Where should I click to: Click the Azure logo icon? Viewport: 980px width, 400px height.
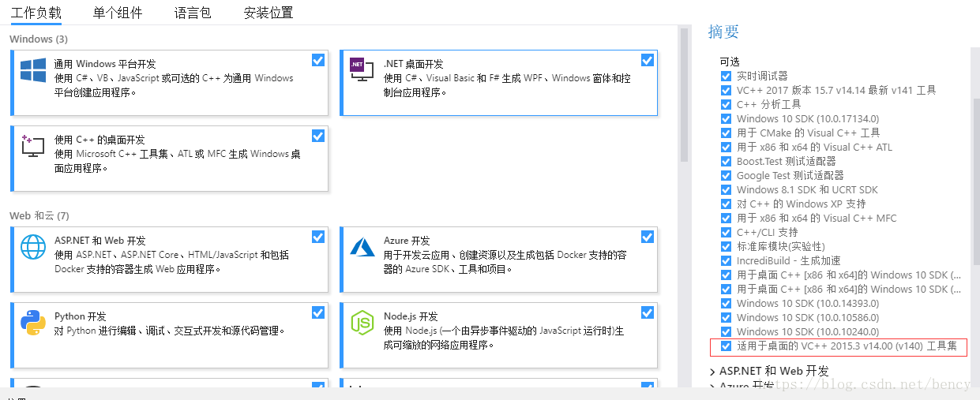click(x=362, y=247)
